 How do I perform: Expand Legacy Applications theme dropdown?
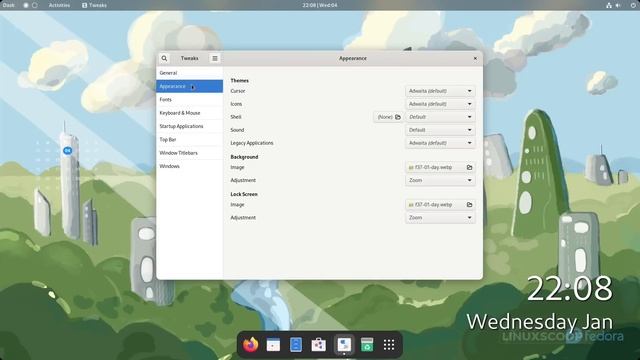[x=440, y=143]
